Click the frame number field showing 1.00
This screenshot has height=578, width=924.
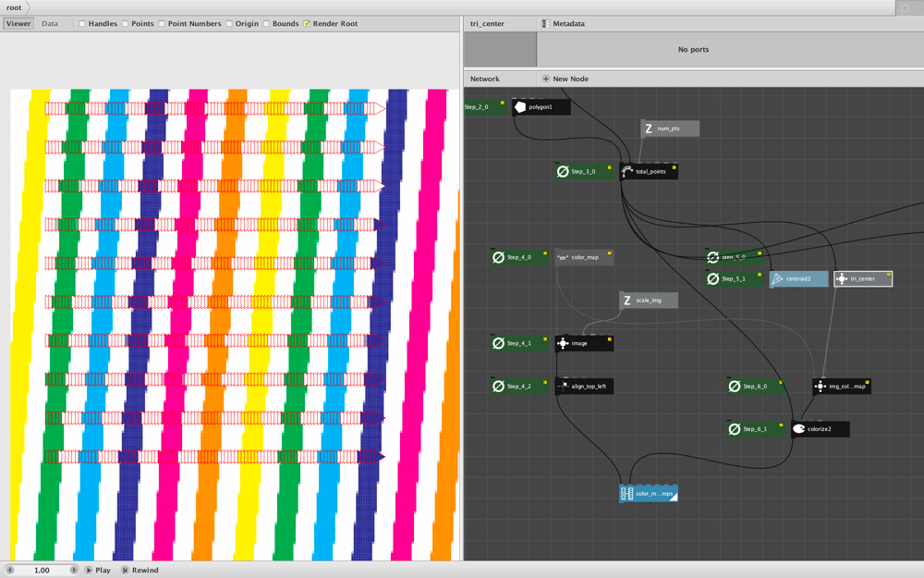[42, 571]
